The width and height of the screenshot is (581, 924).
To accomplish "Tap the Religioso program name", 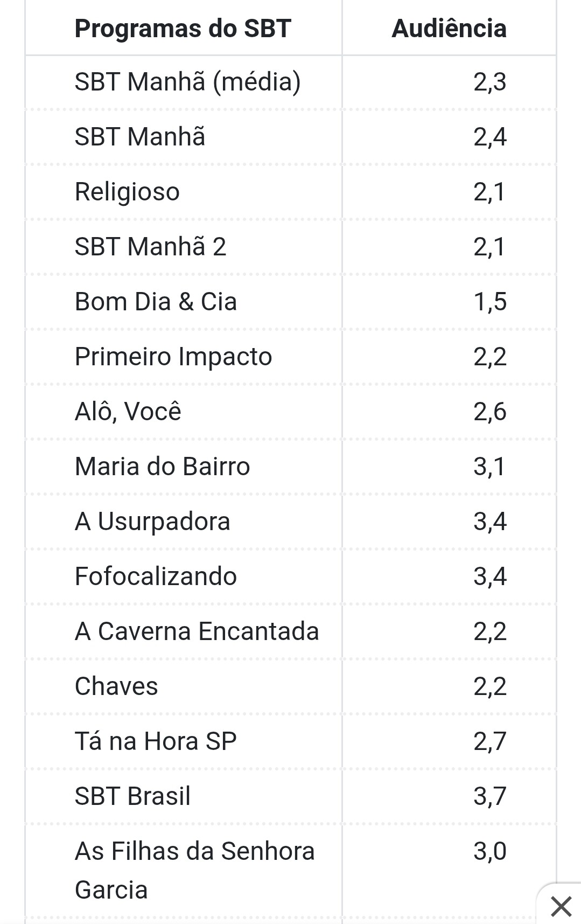I will [127, 192].
